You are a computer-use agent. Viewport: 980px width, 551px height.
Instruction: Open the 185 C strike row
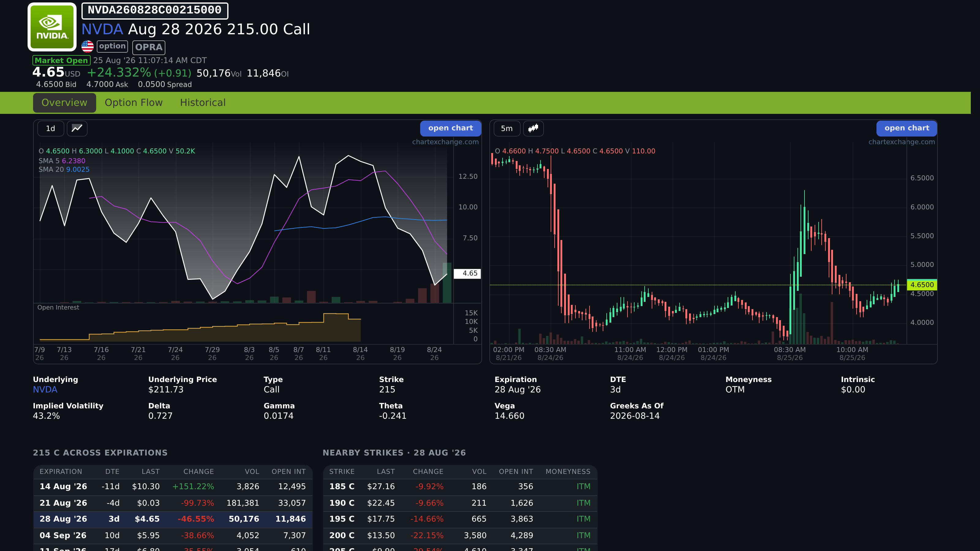(460, 487)
